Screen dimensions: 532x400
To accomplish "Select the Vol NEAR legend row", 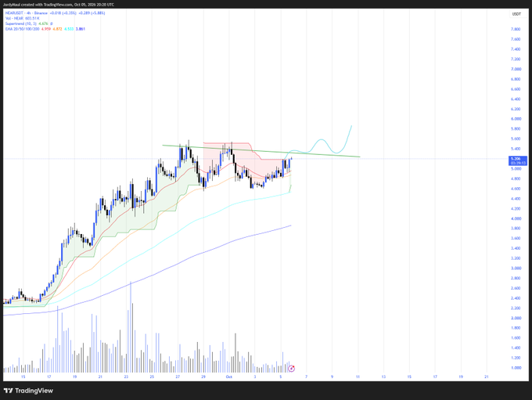I will pos(23,18).
